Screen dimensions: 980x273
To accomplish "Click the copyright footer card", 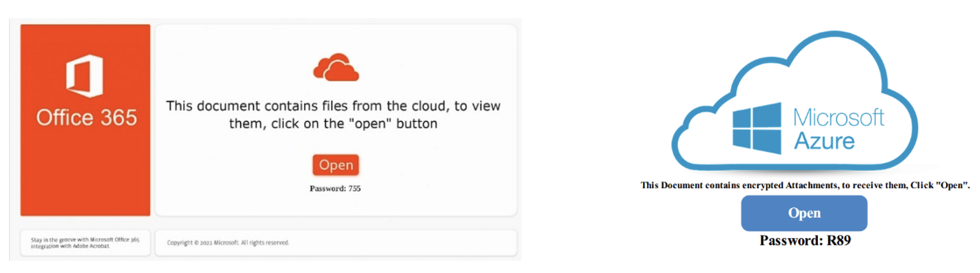I will [336, 243].
